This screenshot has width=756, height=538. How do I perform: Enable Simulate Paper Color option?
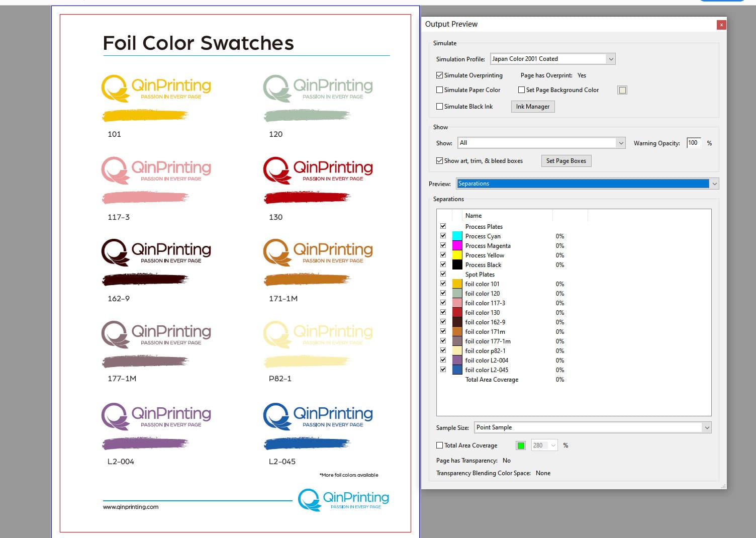pos(440,90)
